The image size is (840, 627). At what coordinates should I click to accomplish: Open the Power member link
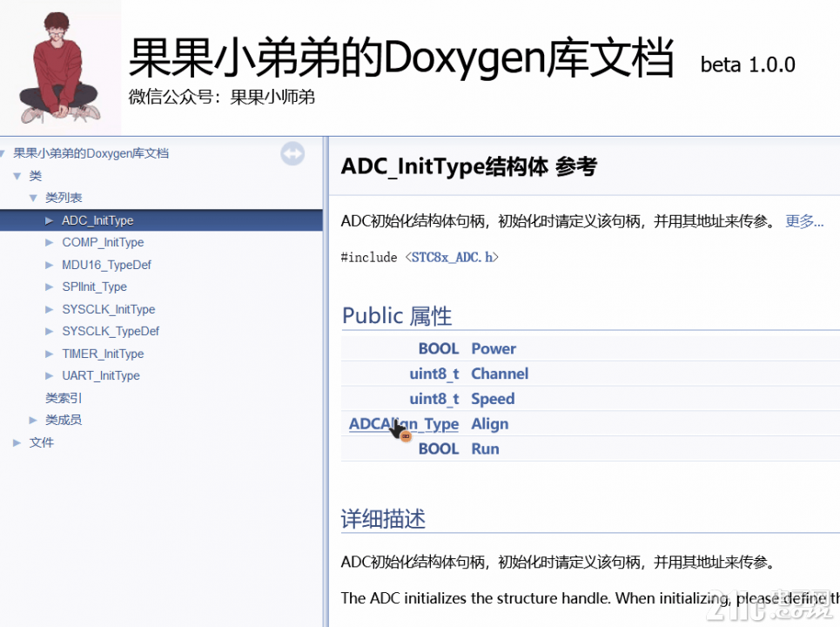tap(494, 349)
